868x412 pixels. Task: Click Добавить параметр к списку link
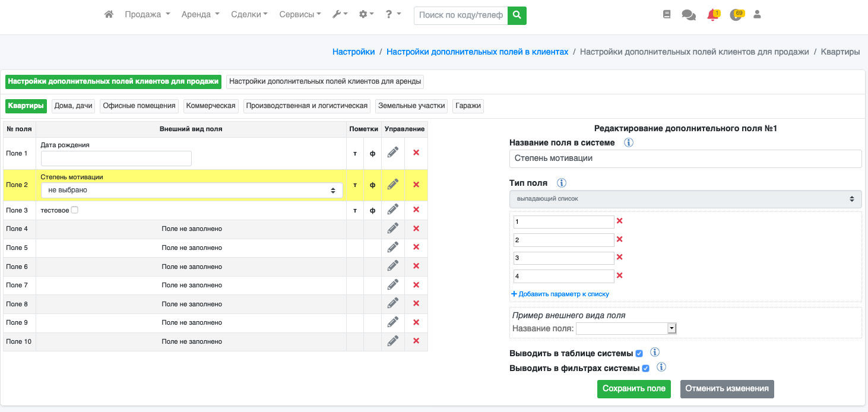[560, 294]
